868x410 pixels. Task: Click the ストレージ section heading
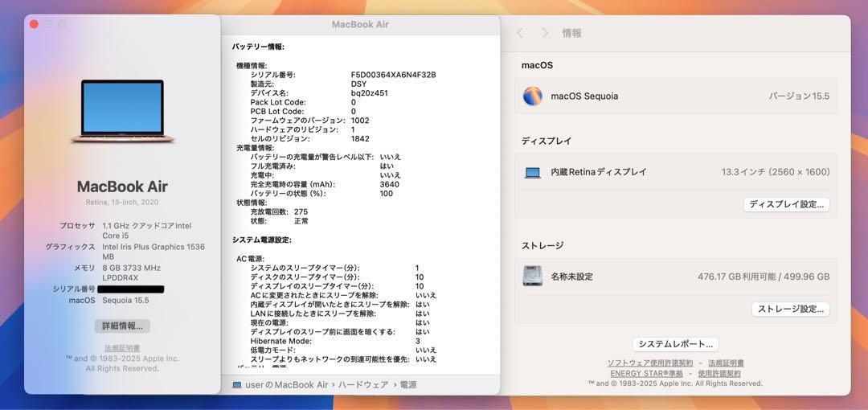[542, 245]
